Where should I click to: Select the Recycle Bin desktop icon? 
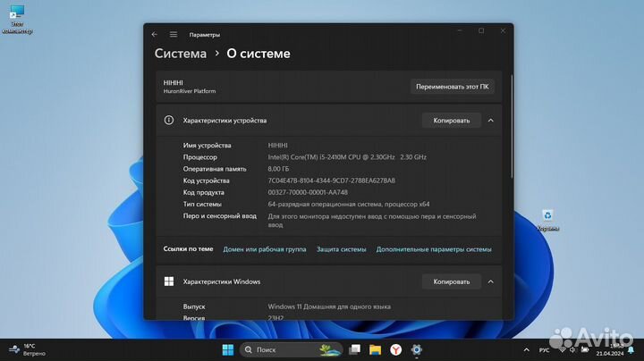548,221
